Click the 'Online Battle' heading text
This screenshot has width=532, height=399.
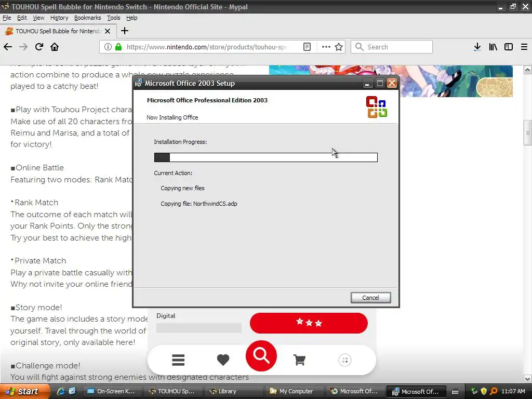(39, 168)
